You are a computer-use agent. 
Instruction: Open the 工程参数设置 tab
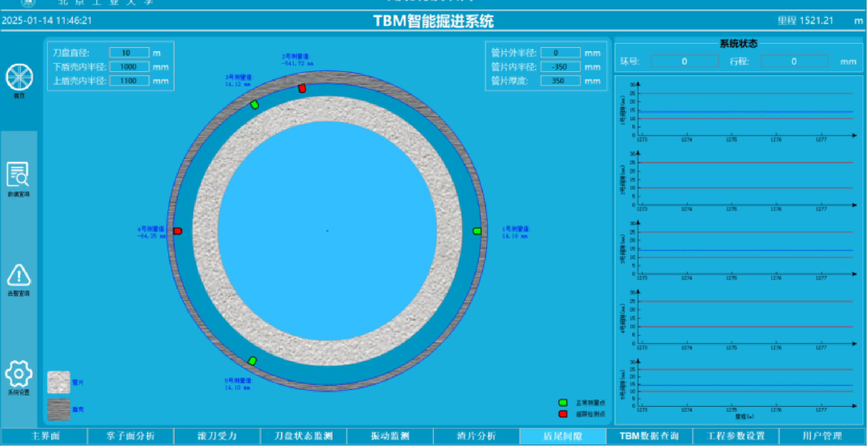pos(735,437)
